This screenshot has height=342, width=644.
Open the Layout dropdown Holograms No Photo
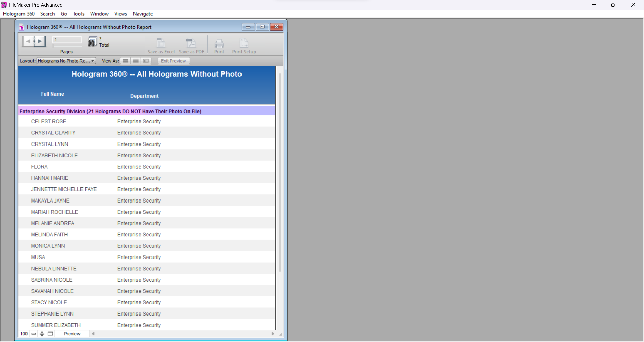66,61
